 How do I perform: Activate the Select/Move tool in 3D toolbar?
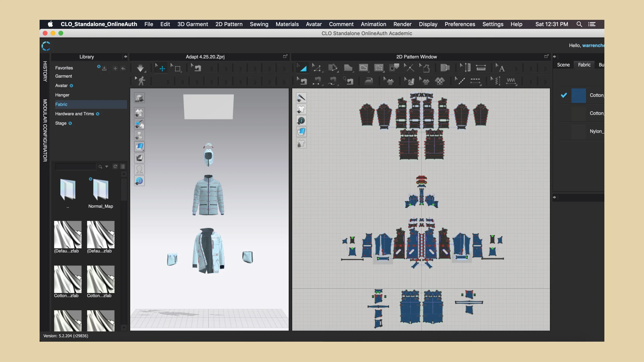(162, 68)
